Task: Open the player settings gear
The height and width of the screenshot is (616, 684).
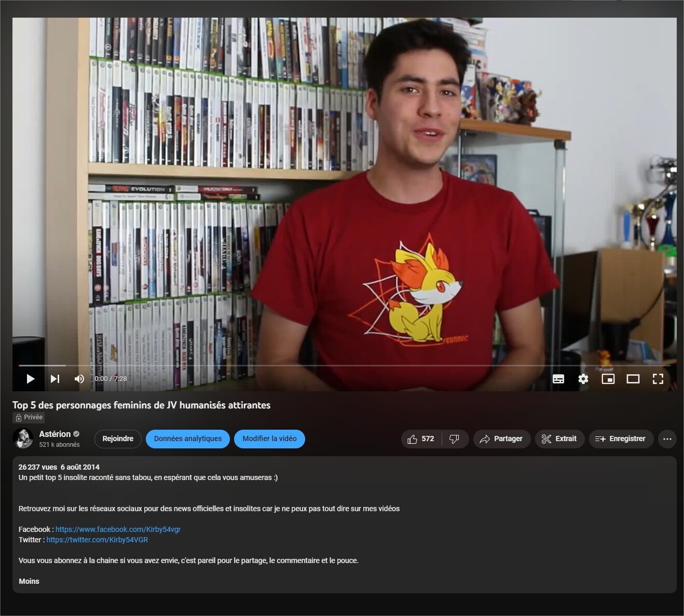Action: point(583,379)
